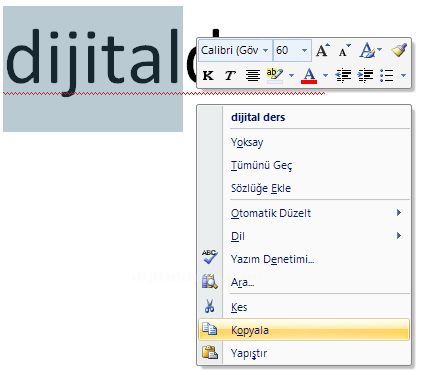Screen dimensions: 421x375
Task: Click the Format Painter brush icon
Action: coord(399,50)
